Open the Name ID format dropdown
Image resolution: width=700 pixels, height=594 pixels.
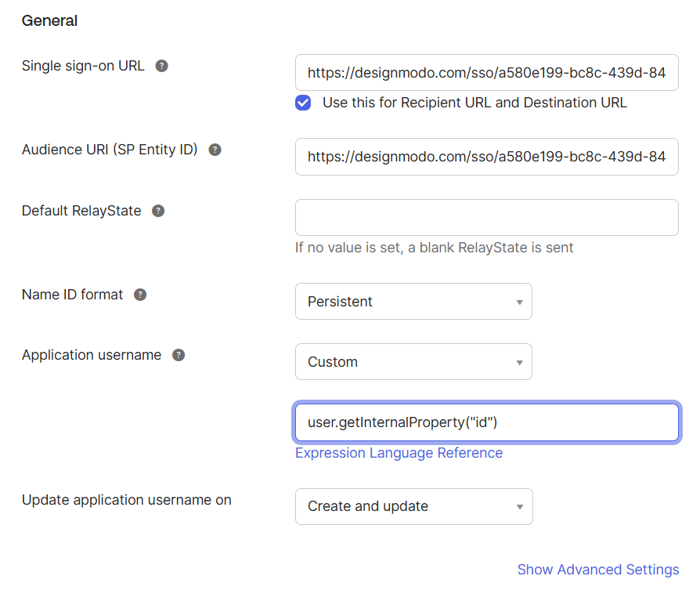point(413,302)
